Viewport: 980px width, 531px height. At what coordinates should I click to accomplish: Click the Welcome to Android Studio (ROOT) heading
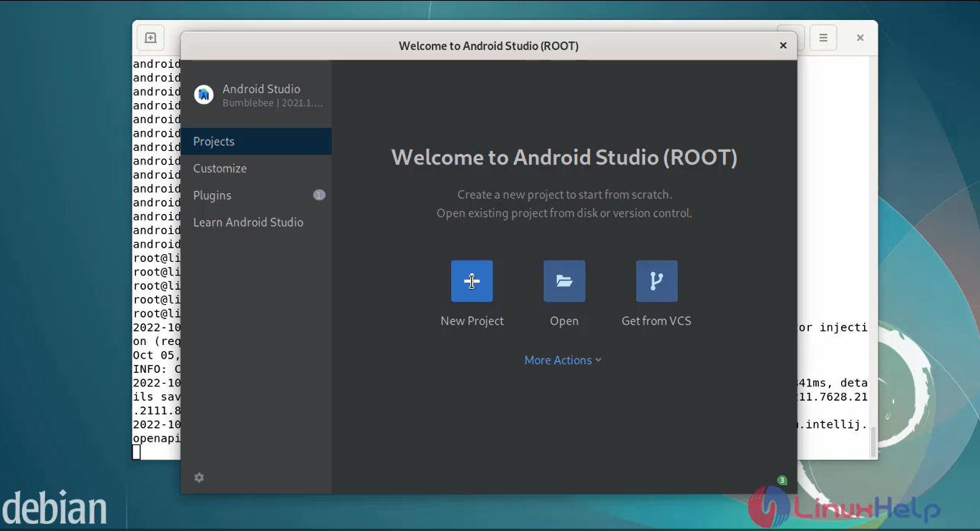[x=564, y=157]
